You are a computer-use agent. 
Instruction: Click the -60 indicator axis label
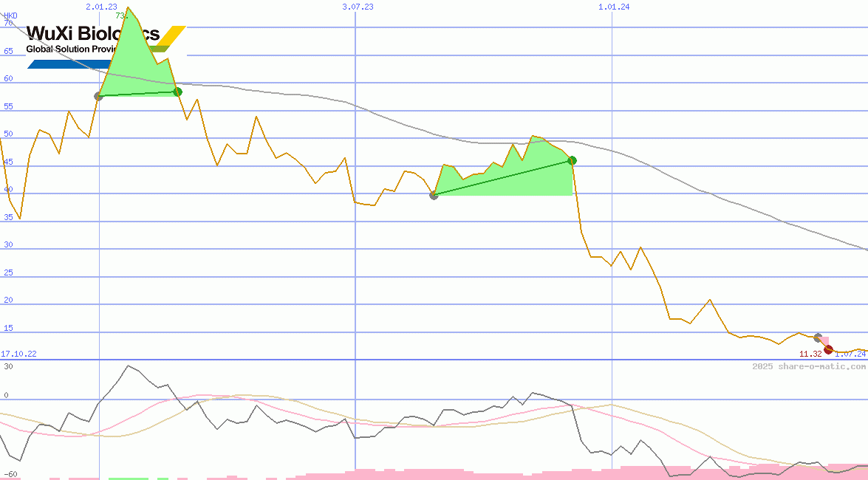click(x=10, y=474)
